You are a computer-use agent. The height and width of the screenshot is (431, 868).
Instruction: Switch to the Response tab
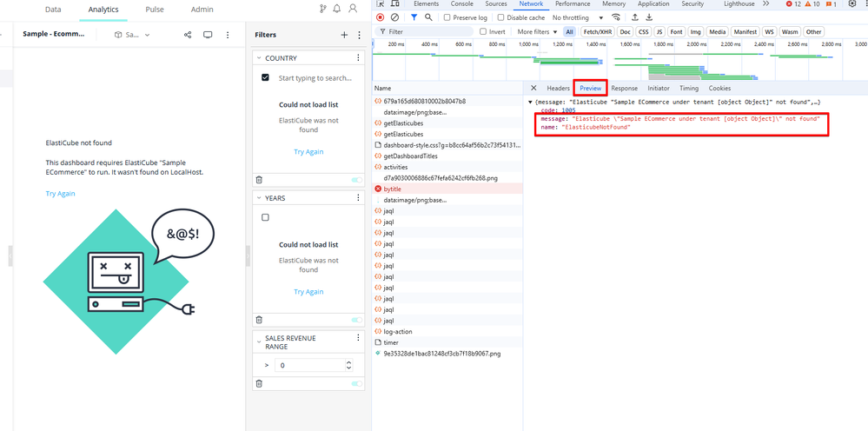coord(624,88)
